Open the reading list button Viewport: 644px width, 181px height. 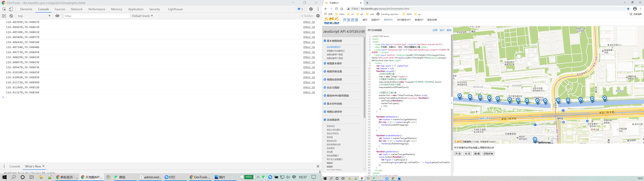(635, 14)
